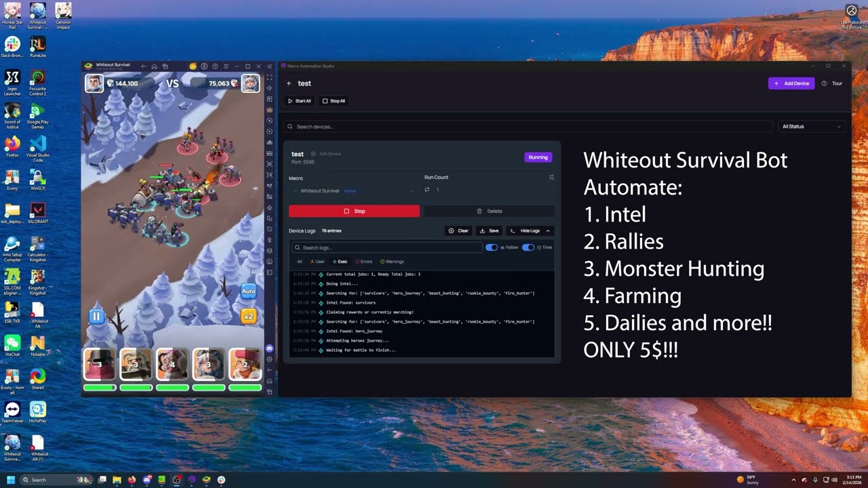Open ShareX desktop shortcut
Viewport: 868px width, 488px height.
[x=38, y=380]
